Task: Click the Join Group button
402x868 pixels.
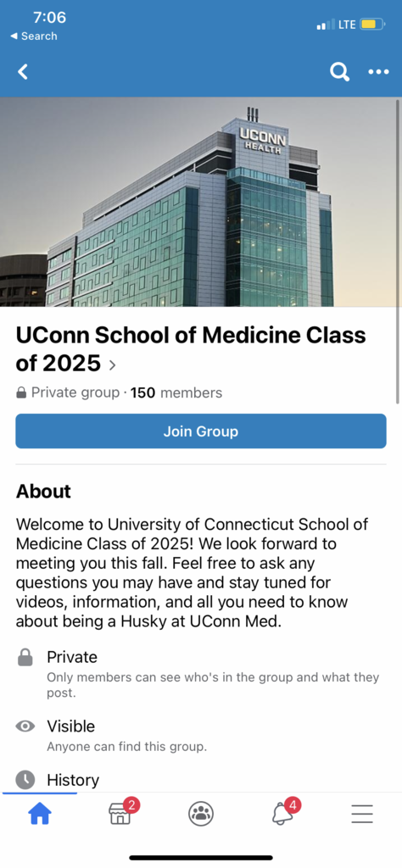Action: click(201, 431)
